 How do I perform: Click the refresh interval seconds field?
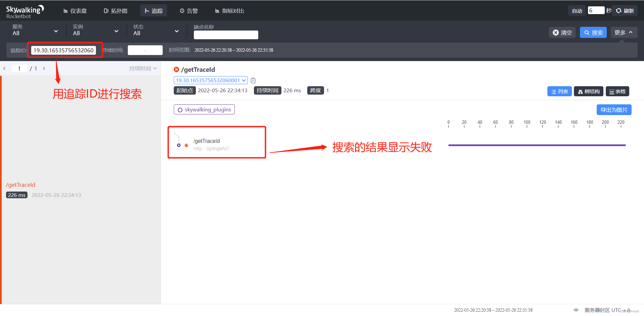596,10
